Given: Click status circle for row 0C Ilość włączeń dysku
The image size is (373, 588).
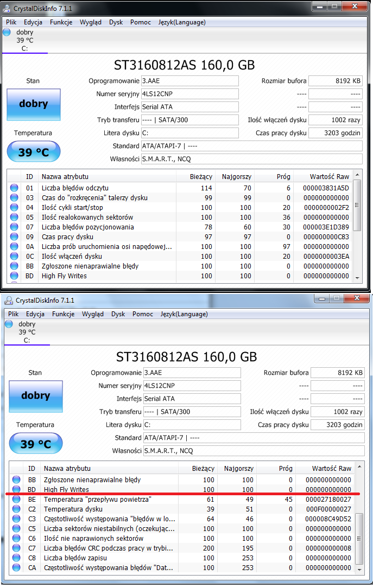Looking at the screenshot, I should (14, 255).
